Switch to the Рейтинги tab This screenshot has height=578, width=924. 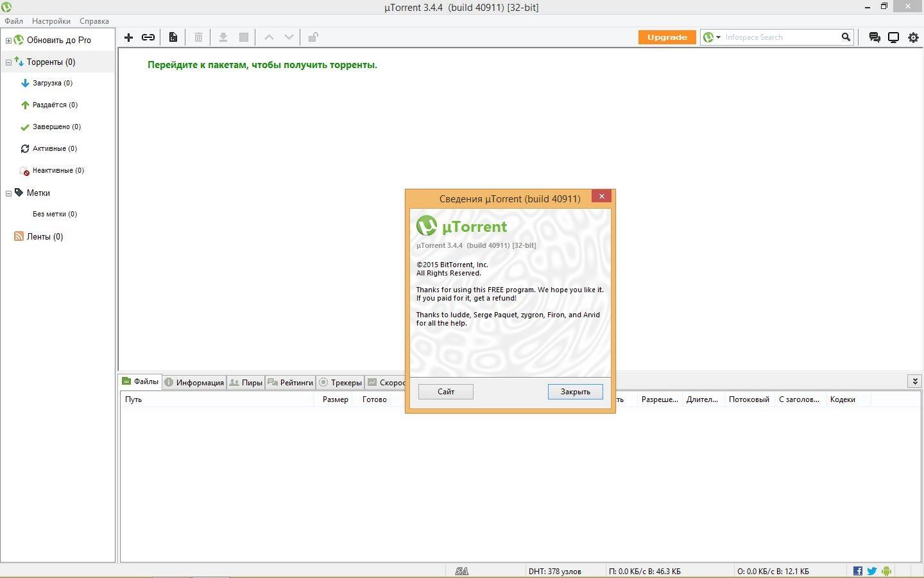[291, 382]
